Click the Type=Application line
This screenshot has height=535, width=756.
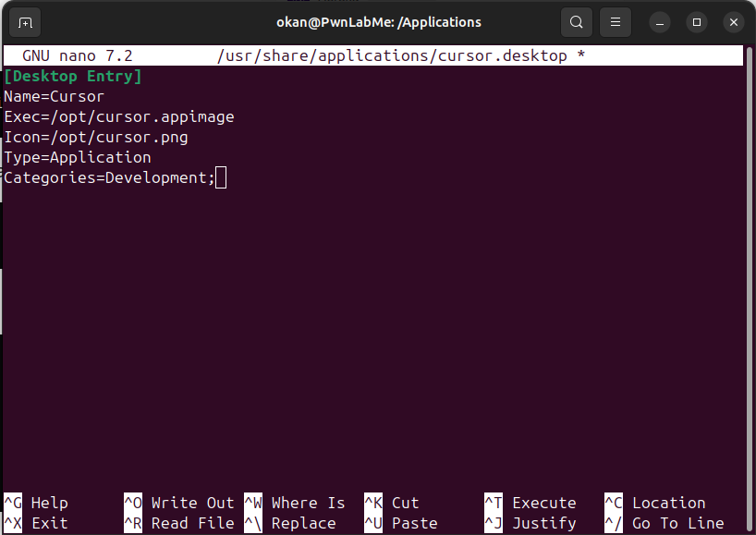click(x=77, y=157)
